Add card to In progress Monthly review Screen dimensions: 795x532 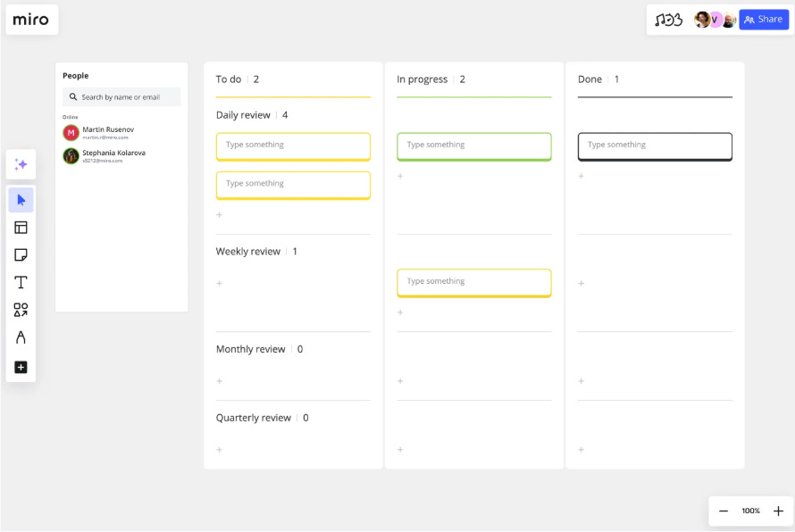click(x=400, y=381)
